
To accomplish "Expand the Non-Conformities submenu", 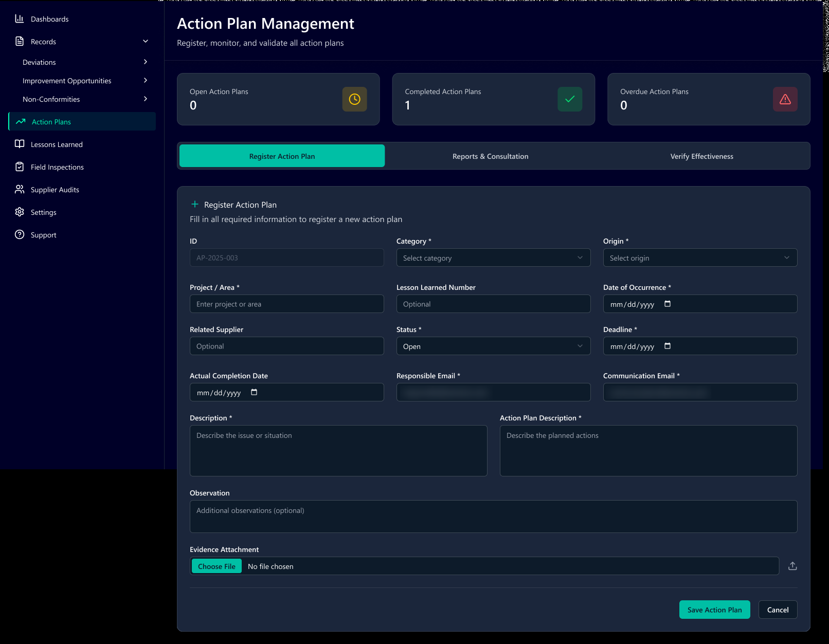I will [146, 99].
